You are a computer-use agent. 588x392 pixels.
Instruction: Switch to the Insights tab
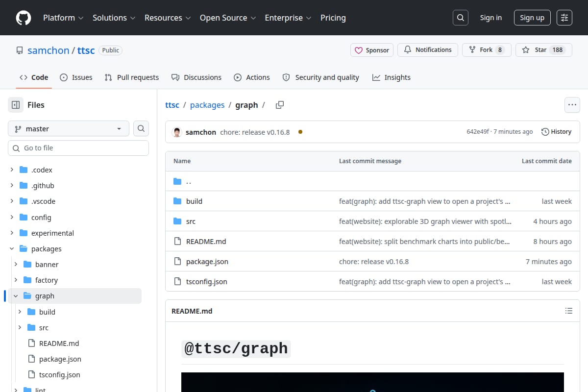[392, 77]
